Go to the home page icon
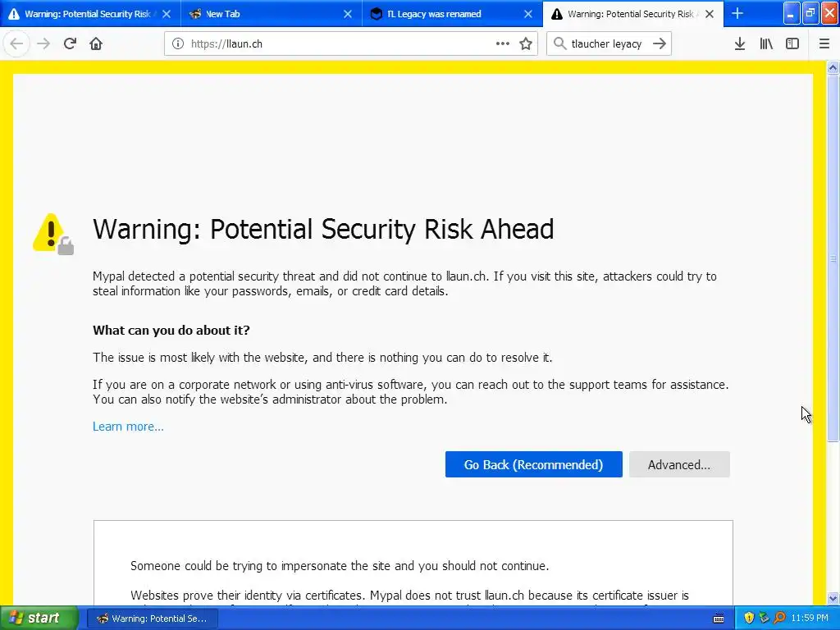 click(96, 43)
